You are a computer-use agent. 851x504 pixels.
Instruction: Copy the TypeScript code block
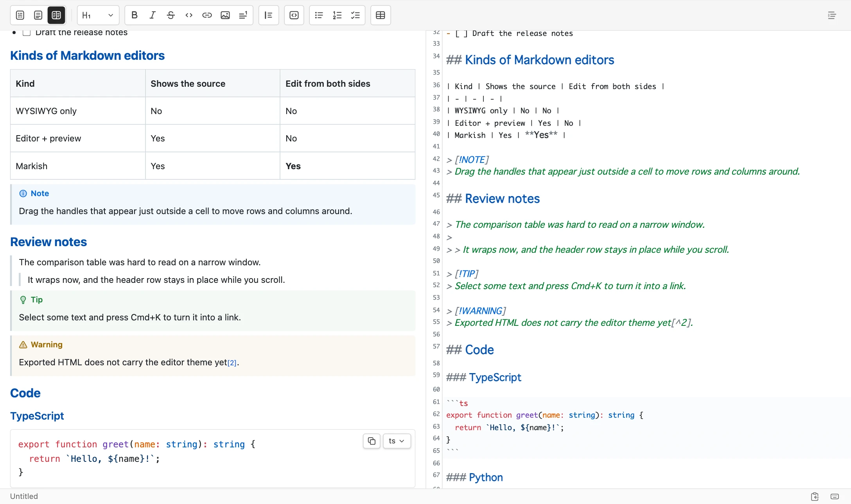click(x=372, y=441)
